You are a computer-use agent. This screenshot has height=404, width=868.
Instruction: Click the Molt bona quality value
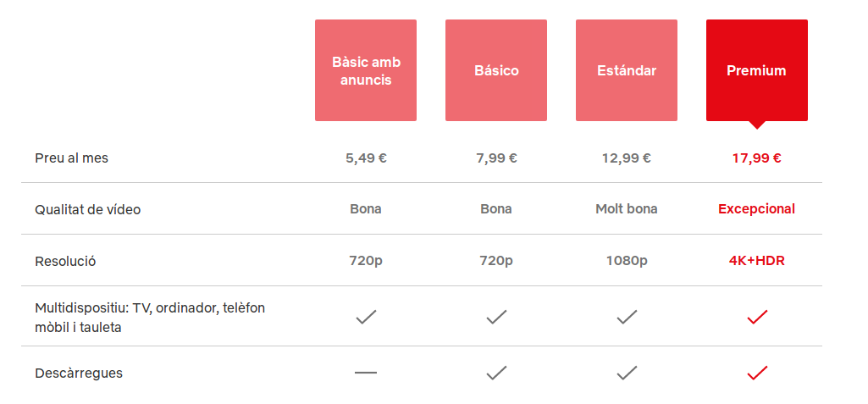point(627,208)
